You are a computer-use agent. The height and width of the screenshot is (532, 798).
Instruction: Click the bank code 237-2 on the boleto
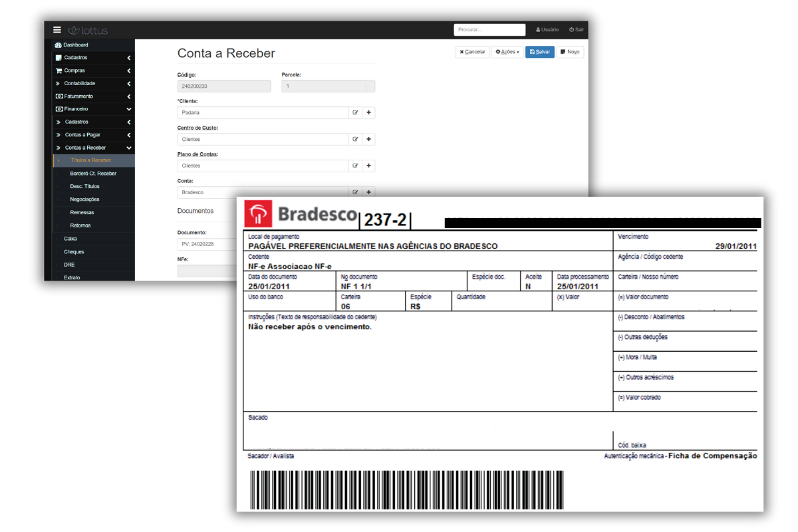click(x=385, y=220)
